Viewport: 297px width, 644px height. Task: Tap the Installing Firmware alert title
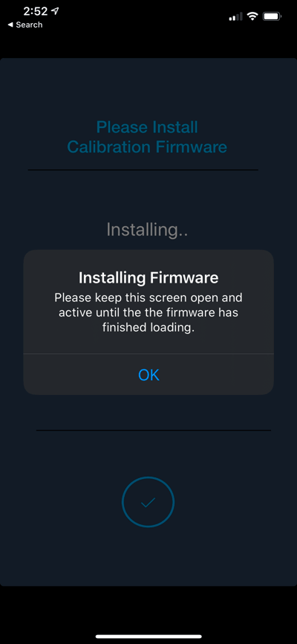point(148,278)
